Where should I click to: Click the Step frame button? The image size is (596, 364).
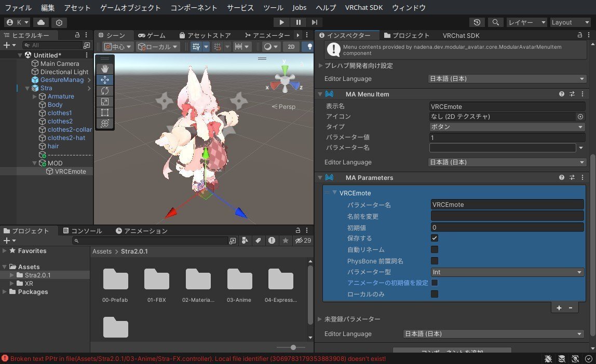pyautogui.click(x=314, y=22)
